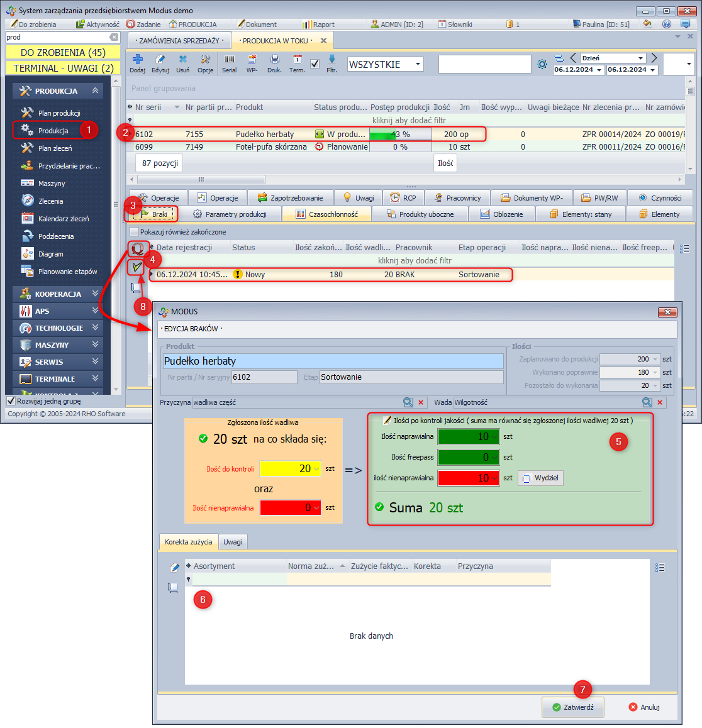Viewport: 702px width, 728px height.
Task: Open the Uwagi tab in the defects dialog
Action: (x=232, y=542)
